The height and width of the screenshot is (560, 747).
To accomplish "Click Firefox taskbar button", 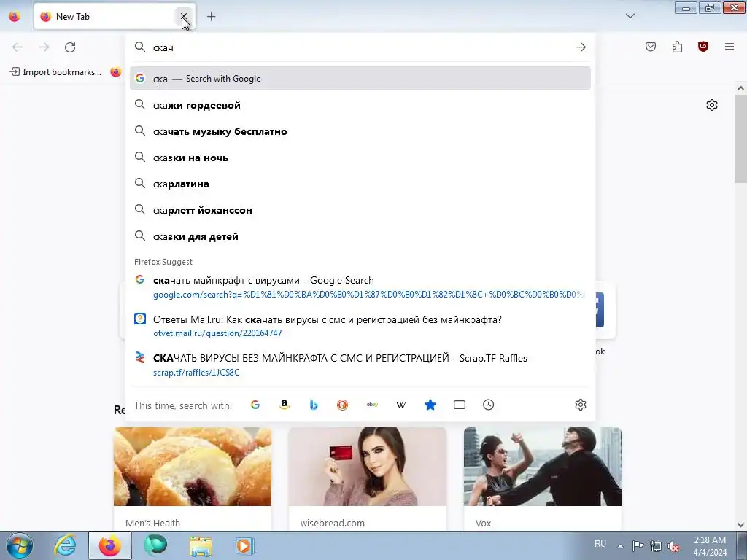I will pos(110,545).
